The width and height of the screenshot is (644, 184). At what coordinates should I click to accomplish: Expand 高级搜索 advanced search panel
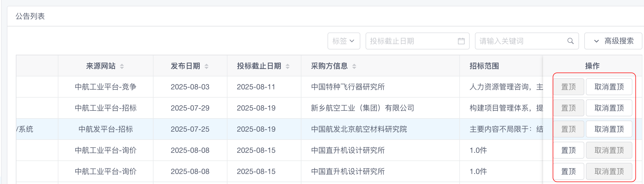pyautogui.click(x=613, y=41)
